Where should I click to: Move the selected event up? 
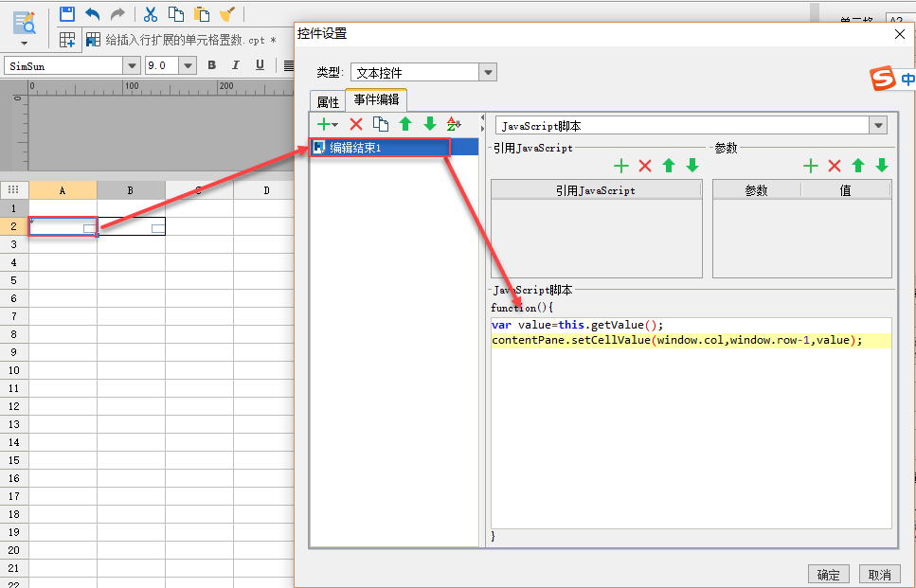point(405,124)
